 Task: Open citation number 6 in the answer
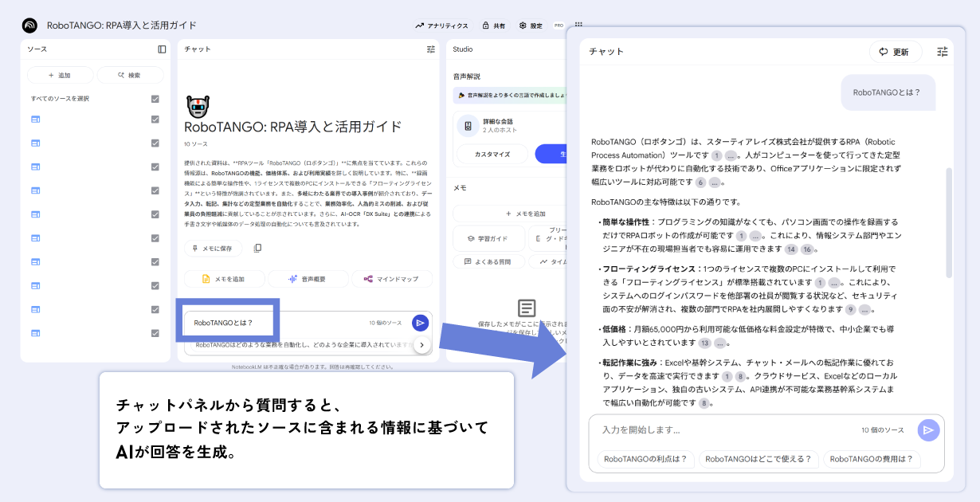(x=700, y=182)
